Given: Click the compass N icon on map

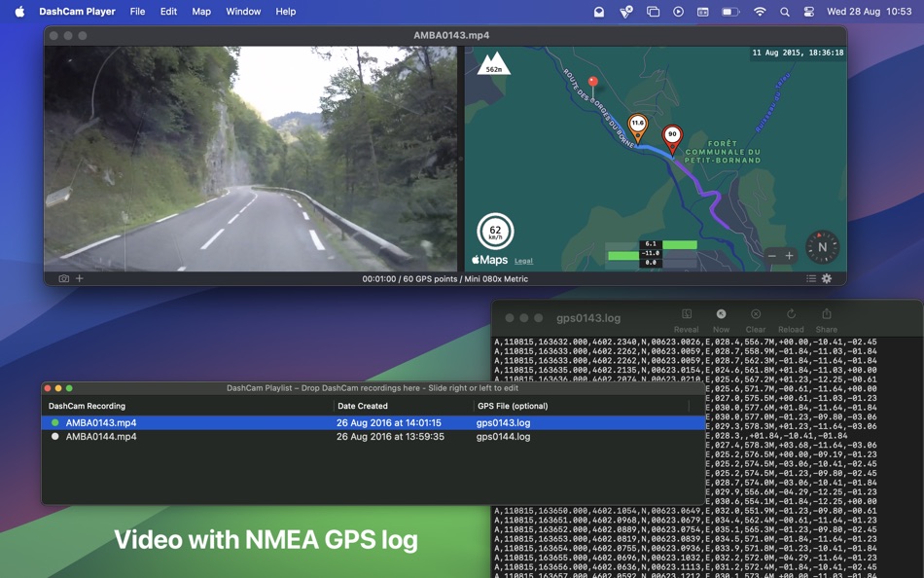Looking at the screenshot, I should pyautogui.click(x=822, y=247).
